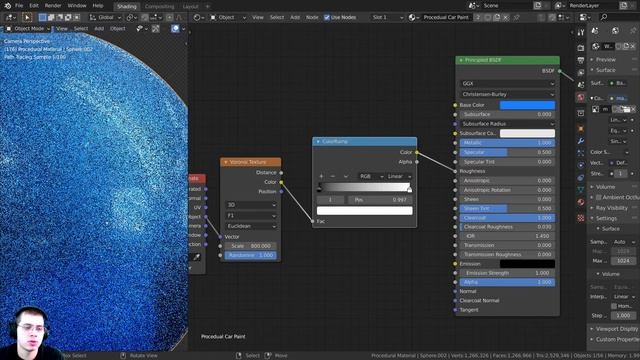The width and height of the screenshot is (640, 360).
Task: Toggle the Hom... checkbox in Volume settings
Action: point(614,306)
